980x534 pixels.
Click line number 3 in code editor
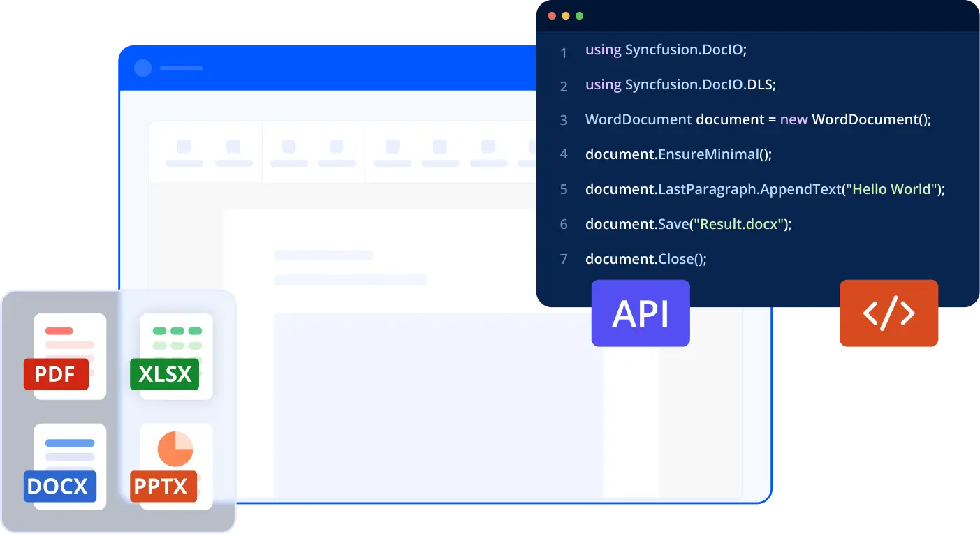click(564, 120)
